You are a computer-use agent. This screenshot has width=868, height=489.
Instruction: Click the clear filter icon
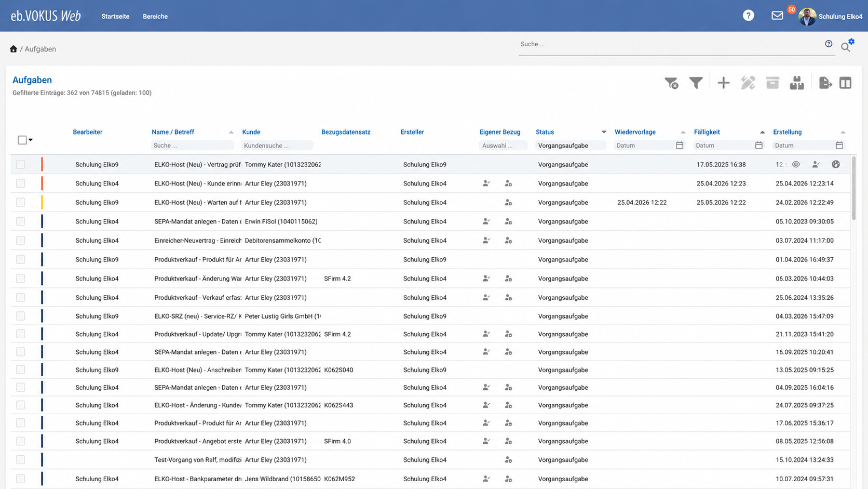[x=671, y=83]
